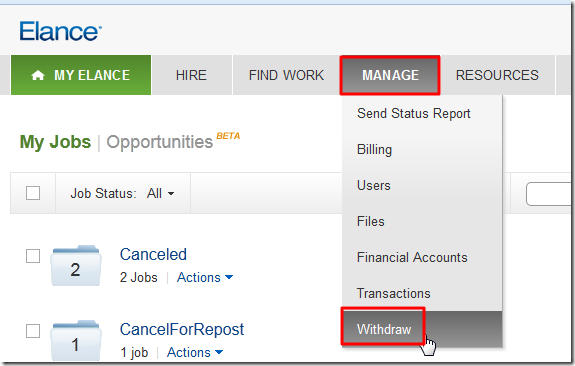
Task: Open the CancelForRepost folder link
Action: click(182, 329)
